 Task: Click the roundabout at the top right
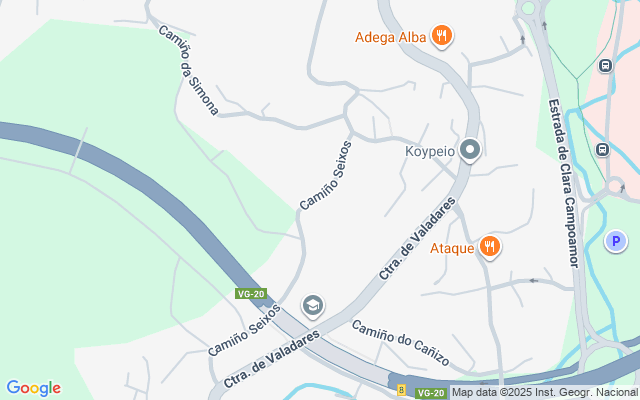(x=528, y=8)
